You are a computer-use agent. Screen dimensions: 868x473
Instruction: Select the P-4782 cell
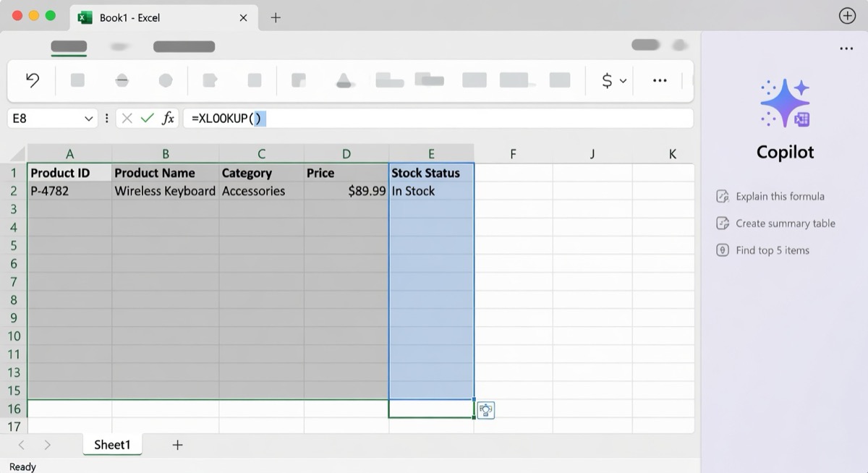69,191
